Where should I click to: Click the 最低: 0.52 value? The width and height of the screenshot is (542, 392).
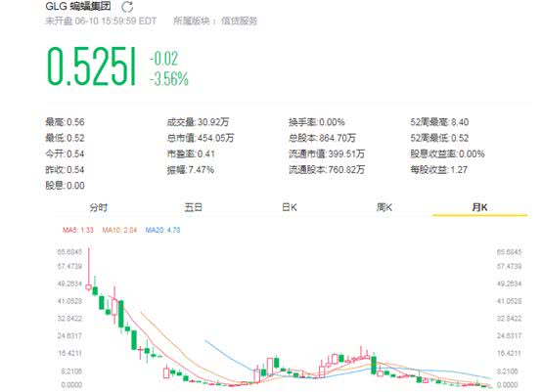click(x=65, y=138)
